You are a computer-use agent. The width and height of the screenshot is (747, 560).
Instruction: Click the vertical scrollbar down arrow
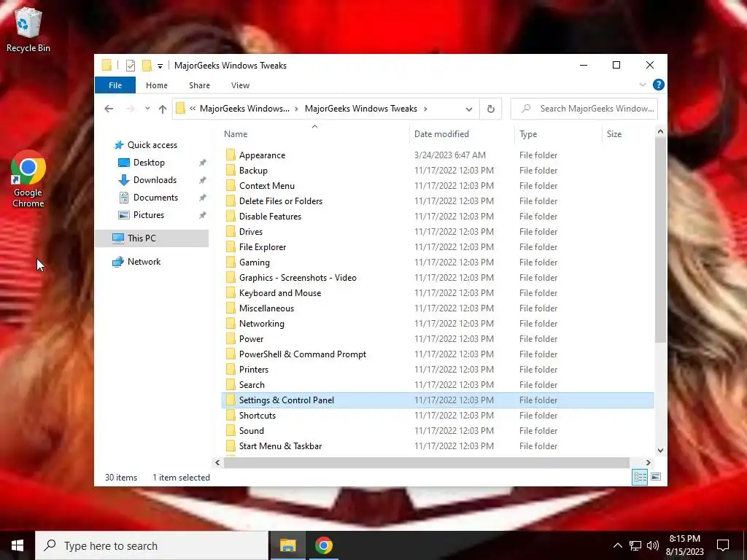[660, 450]
